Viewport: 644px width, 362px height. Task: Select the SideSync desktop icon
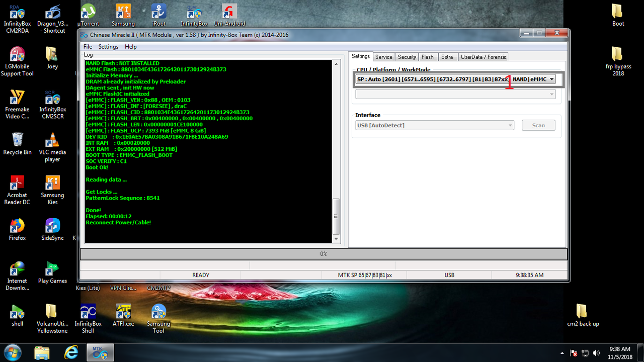pos(52,230)
